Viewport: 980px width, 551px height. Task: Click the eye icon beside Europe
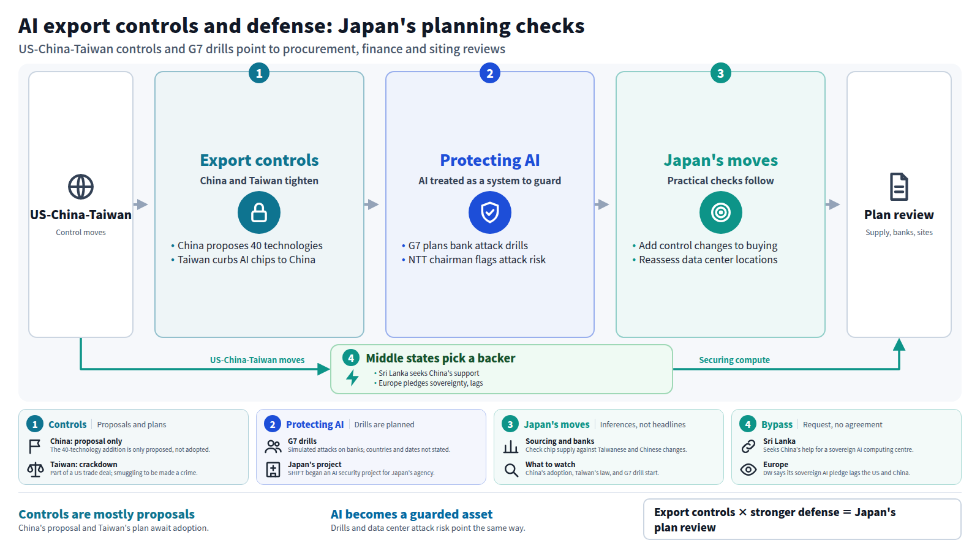point(748,470)
